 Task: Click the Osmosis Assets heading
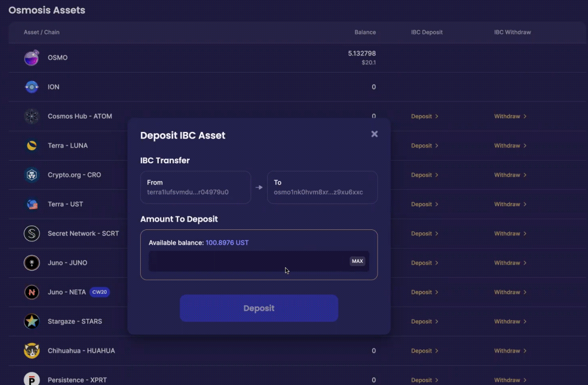point(47,10)
